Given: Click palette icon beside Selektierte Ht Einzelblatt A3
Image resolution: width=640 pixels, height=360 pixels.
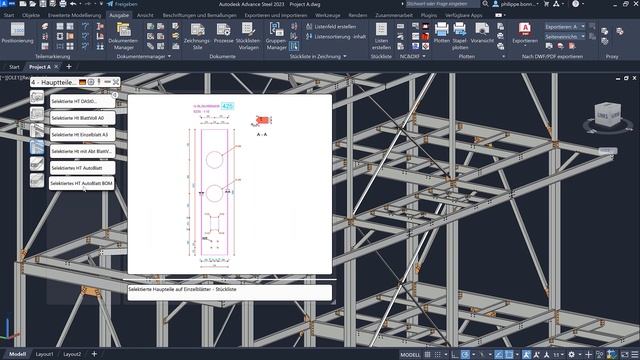Looking at the screenshot, I should click(37, 131).
